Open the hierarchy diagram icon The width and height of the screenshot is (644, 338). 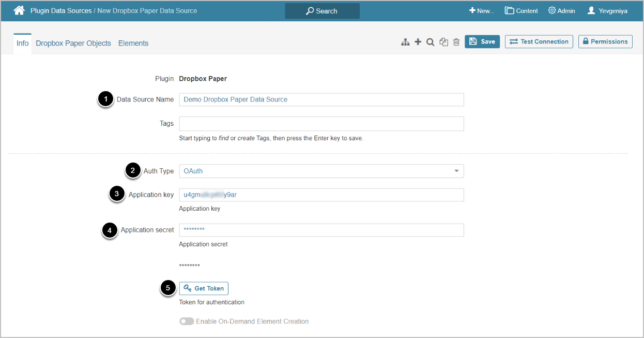405,42
